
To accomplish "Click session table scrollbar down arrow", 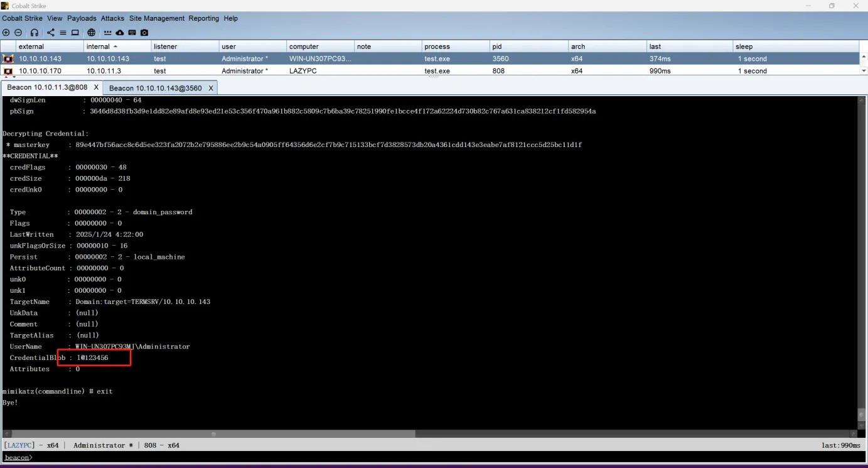I will (863, 71).
